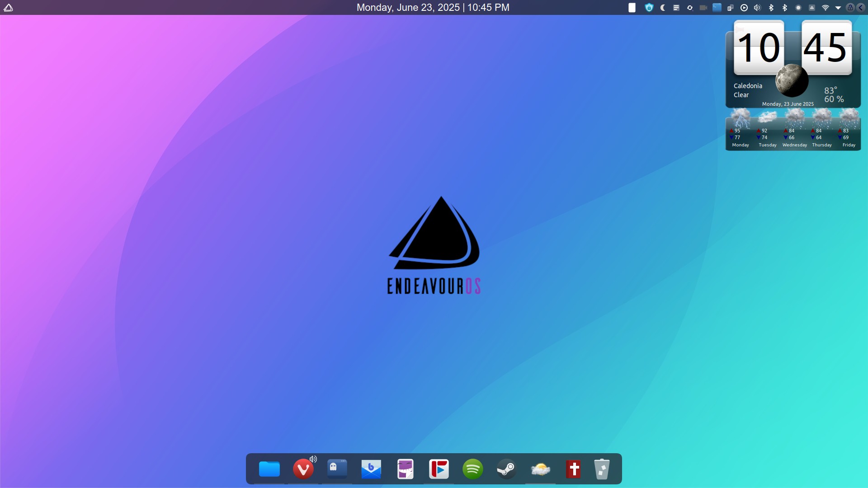
Task: Toggle night light moon tray icon
Action: (663, 8)
